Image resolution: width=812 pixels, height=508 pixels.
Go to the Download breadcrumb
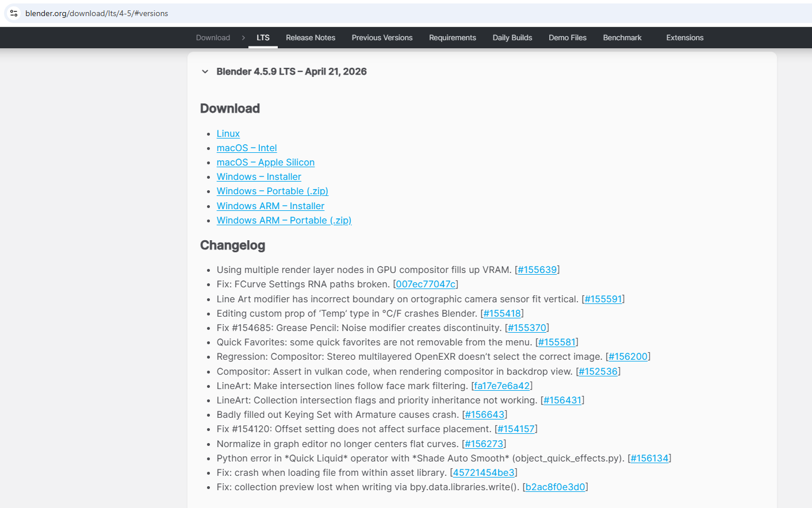coord(213,38)
